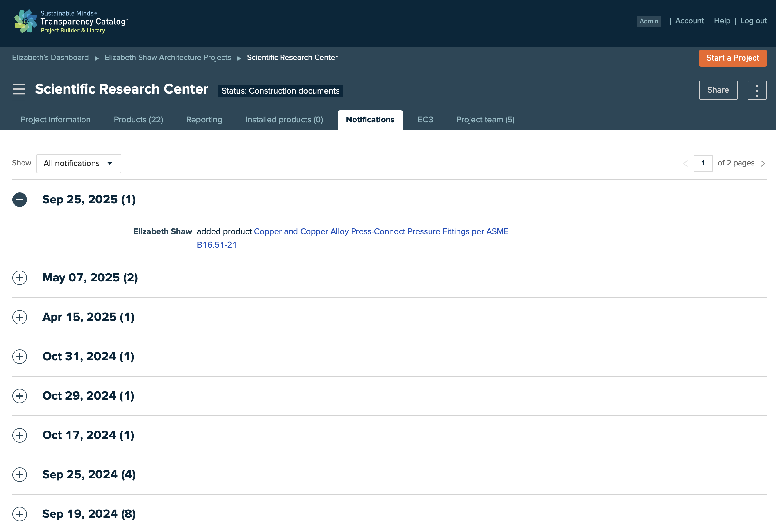Click the page number input field
Image resolution: width=776 pixels, height=532 pixels.
703,164
